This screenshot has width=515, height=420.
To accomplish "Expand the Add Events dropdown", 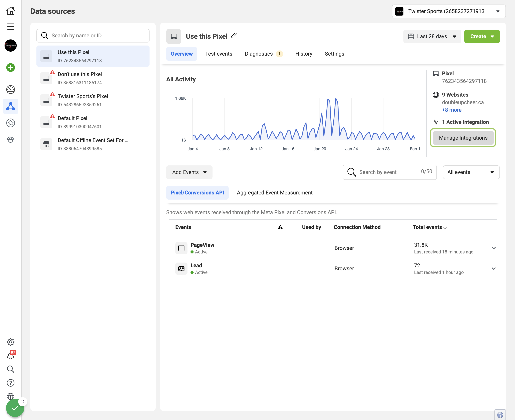I will point(189,172).
